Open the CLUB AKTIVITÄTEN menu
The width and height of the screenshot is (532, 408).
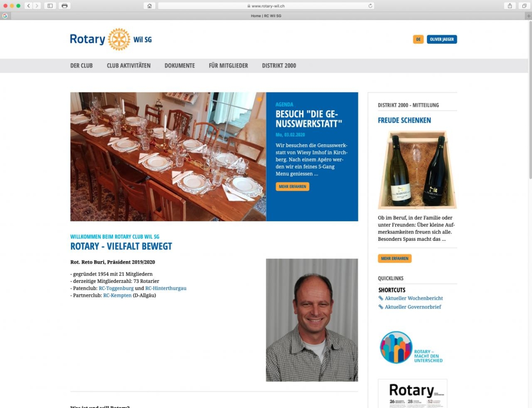tap(129, 66)
